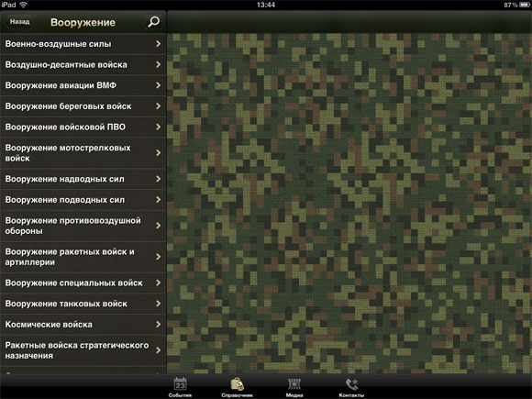Tap the Wi-Fi icon in status bar

point(24,5)
